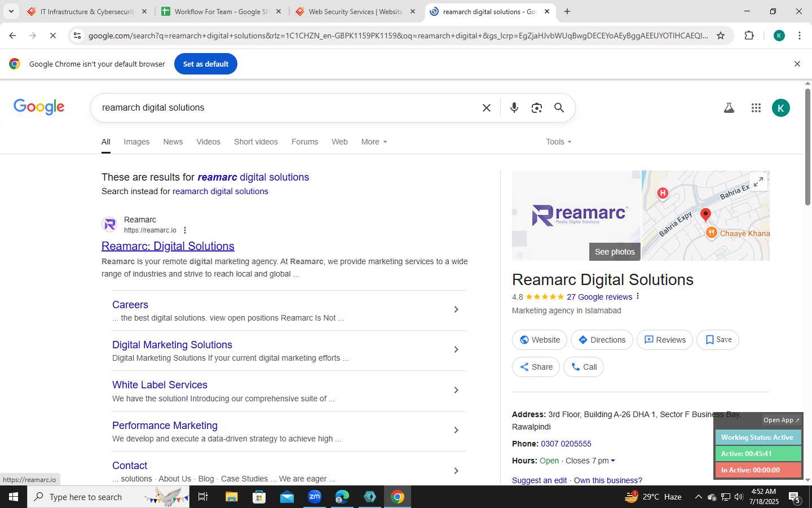Open the Google apps grid
This screenshot has height=508, width=812.
(x=756, y=108)
